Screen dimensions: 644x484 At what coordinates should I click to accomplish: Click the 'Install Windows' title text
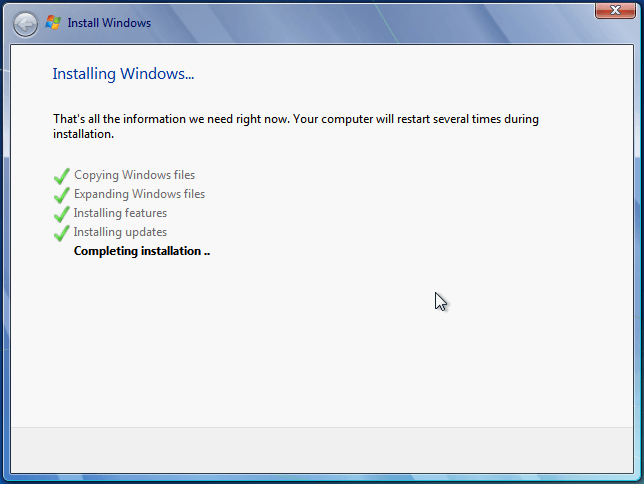click(x=109, y=23)
